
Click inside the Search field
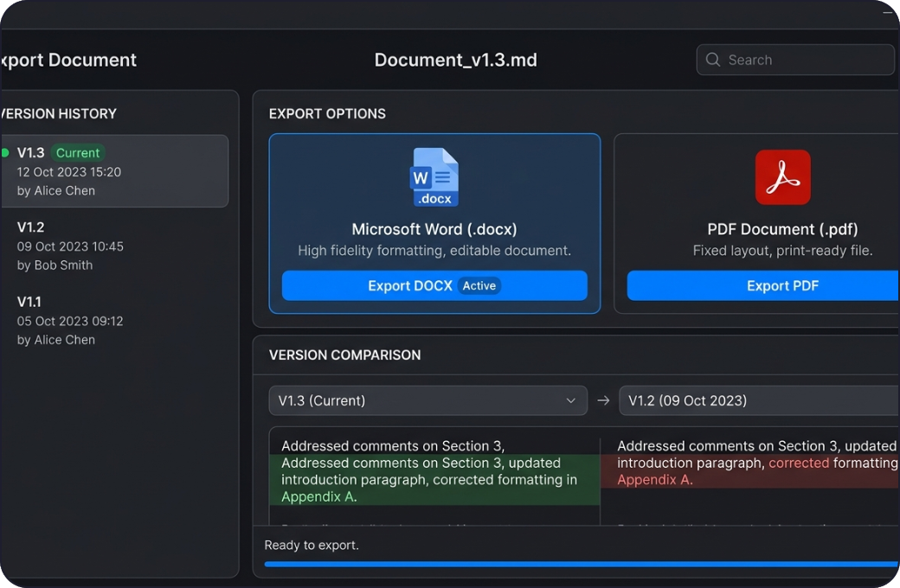(x=794, y=60)
